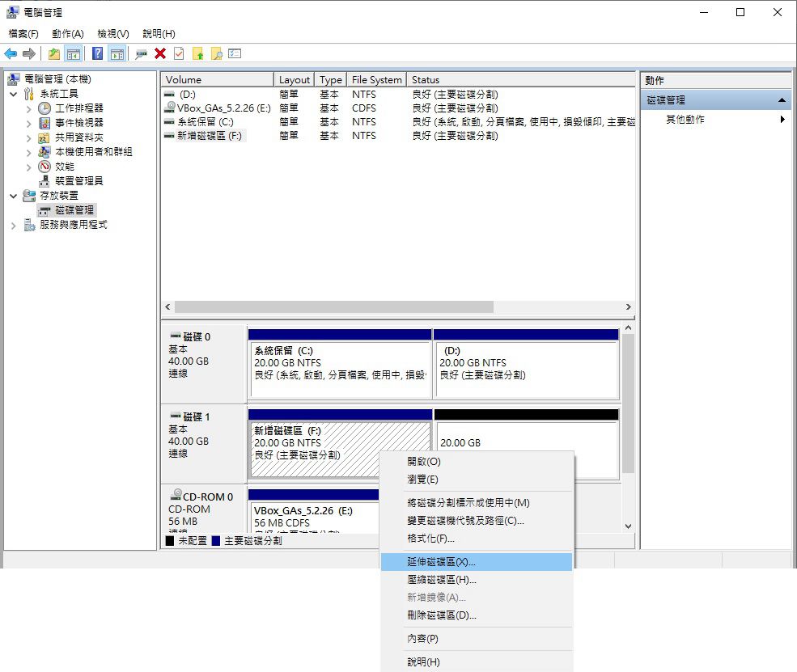Open the 檢視(V) menu
The height and width of the screenshot is (672, 797).
click(x=112, y=33)
